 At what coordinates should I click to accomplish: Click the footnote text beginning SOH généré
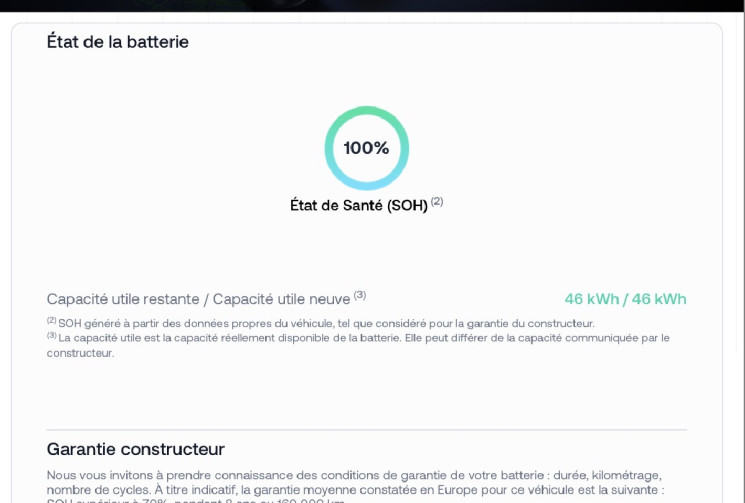tap(326, 323)
